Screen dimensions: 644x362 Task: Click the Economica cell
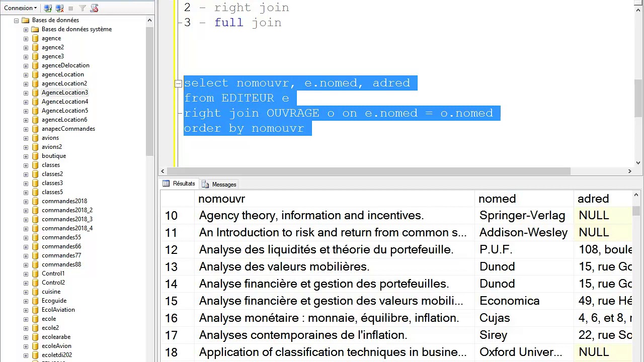[524, 301]
